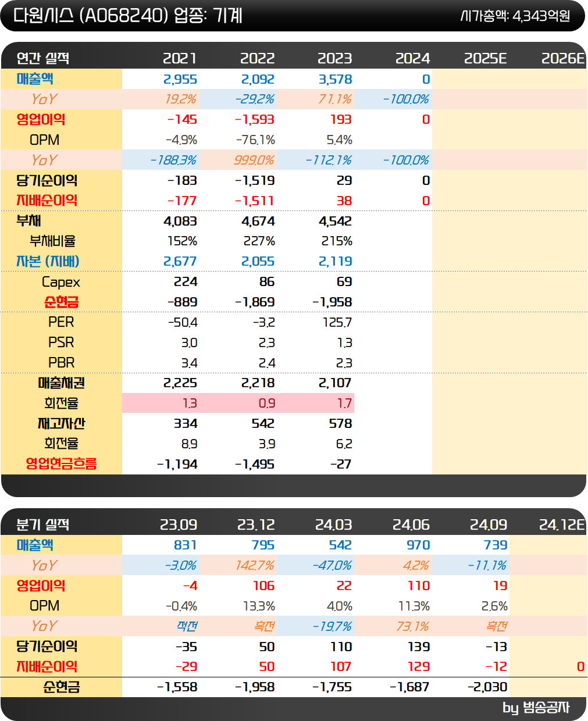Click 자본 (지배) value 2,119

pos(335,262)
